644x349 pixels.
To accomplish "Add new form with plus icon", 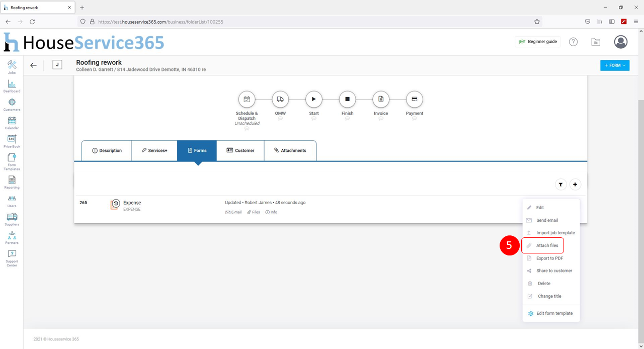I will (x=575, y=185).
